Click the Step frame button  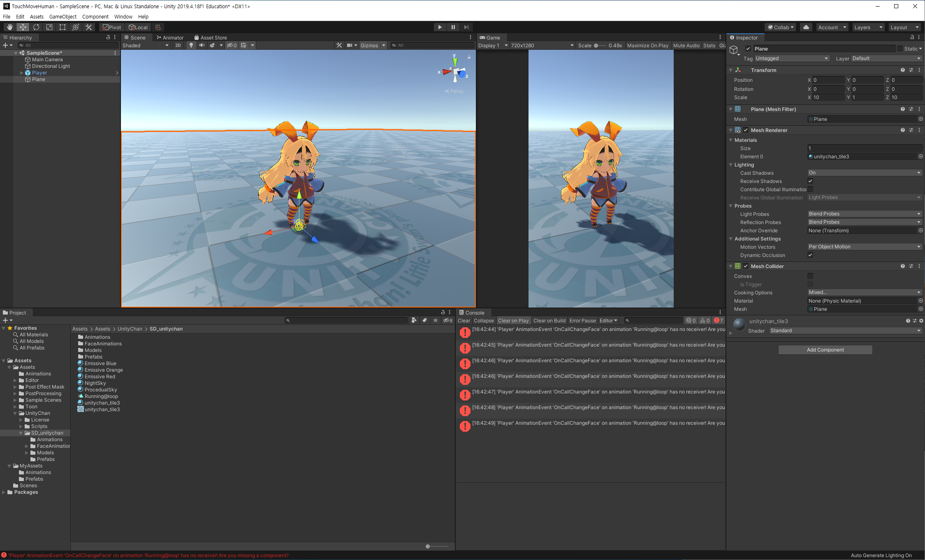[466, 27]
